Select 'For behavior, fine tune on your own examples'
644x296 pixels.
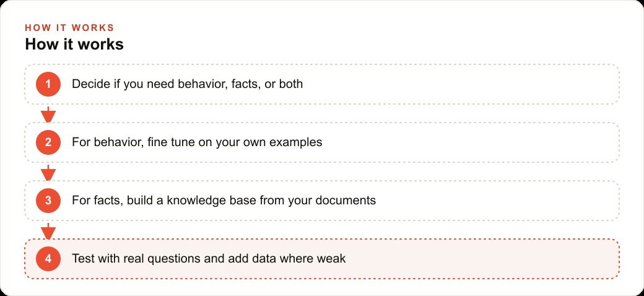[x=197, y=142]
